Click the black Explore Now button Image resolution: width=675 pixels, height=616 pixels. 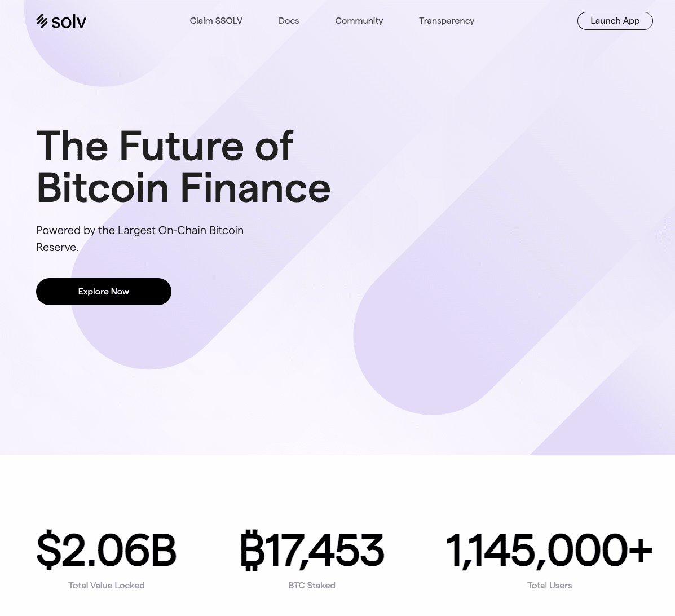pyautogui.click(x=104, y=292)
